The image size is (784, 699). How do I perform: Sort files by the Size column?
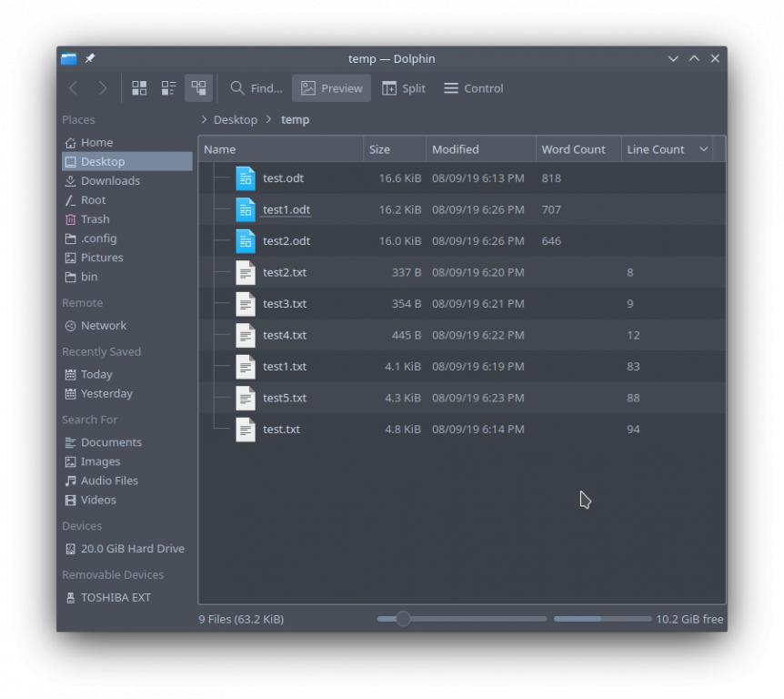pos(379,149)
